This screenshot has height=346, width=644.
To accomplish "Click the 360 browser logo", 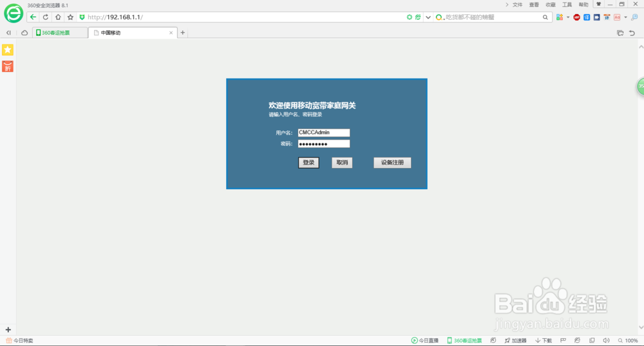I will [x=14, y=13].
